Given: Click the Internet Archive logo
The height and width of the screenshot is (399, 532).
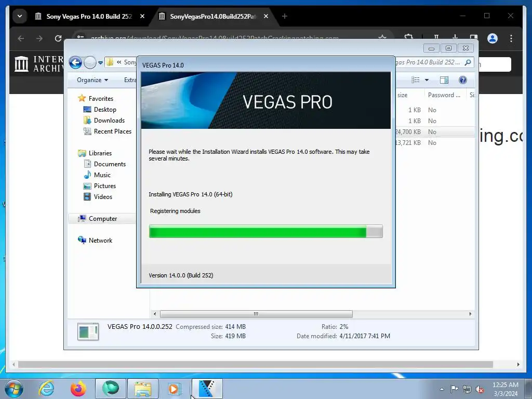Looking at the screenshot, I should [38, 64].
